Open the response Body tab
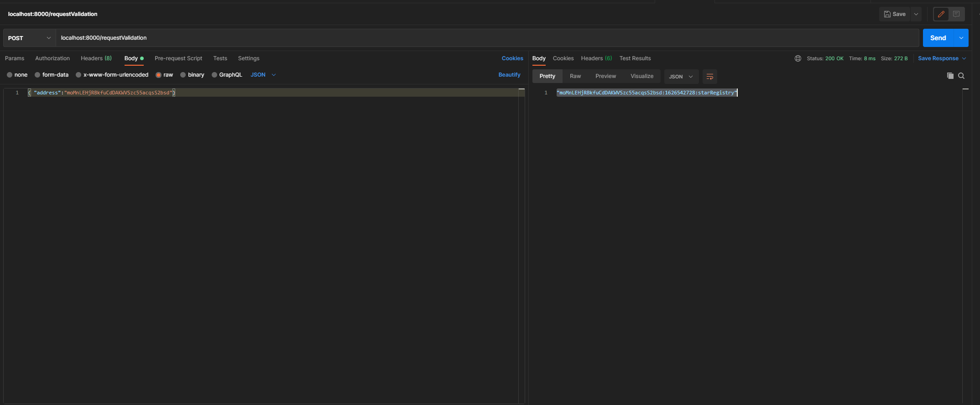Viewport: 980px width, 405px height. 539,58
